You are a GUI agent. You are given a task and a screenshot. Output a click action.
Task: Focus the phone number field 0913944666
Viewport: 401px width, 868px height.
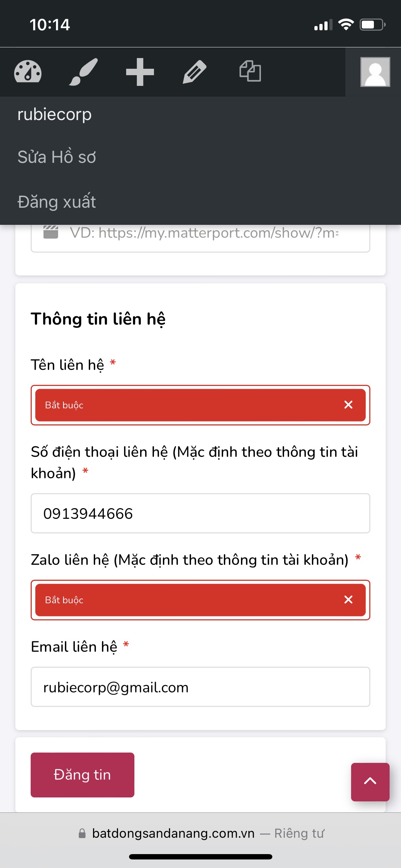click(x=200, y=513)
